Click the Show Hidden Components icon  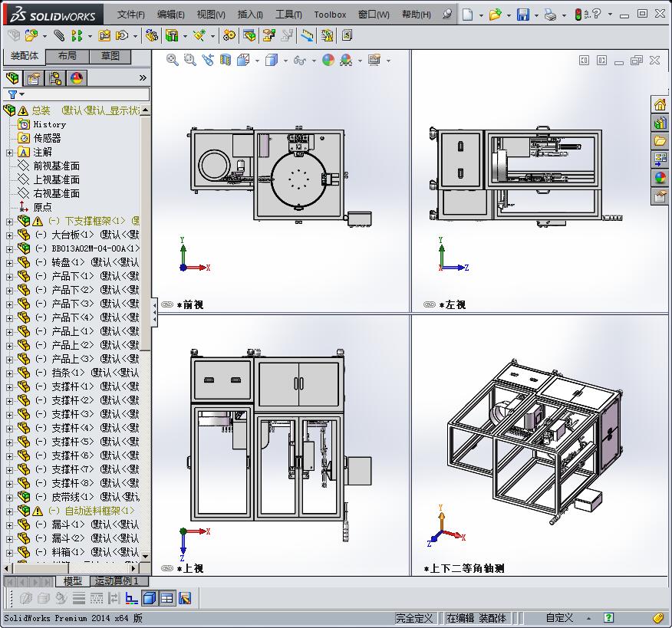pyautogui.click(x=151, y=35)
